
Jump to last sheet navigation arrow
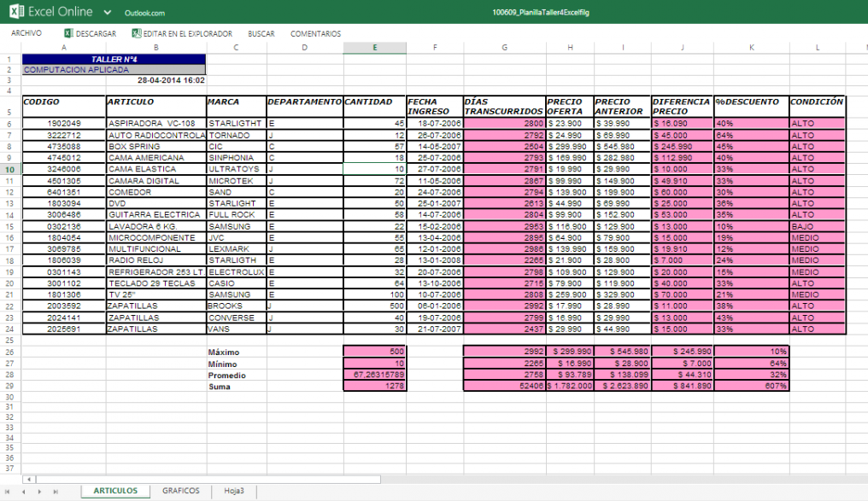click(56, 492)
